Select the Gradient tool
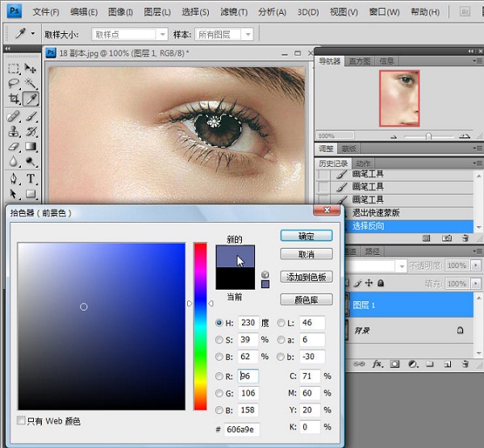 pos(31,146)
